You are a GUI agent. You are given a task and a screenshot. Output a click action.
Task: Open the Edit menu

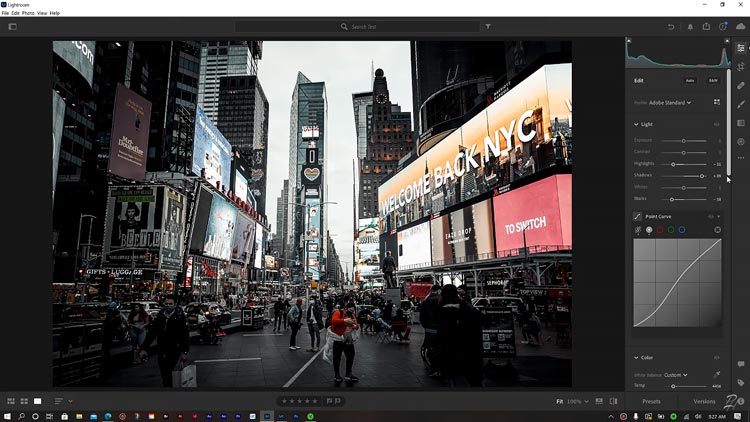coord(15,13)
